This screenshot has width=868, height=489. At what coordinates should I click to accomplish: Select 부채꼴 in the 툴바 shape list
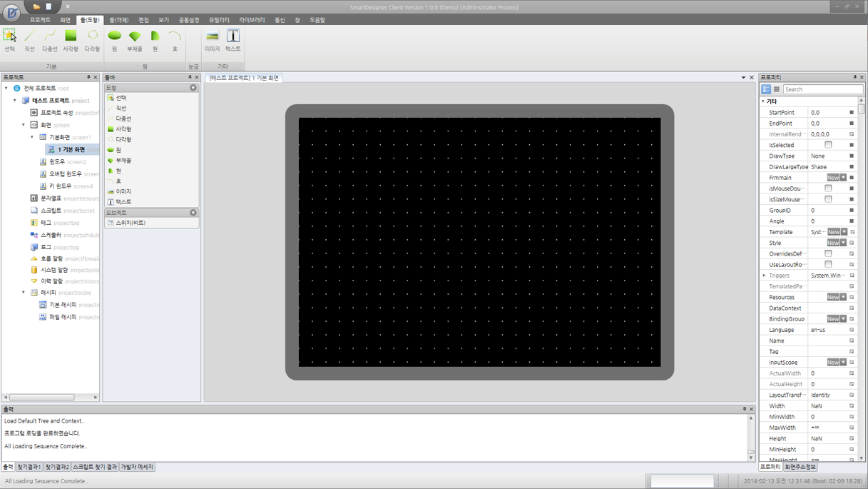click(123, 161)
